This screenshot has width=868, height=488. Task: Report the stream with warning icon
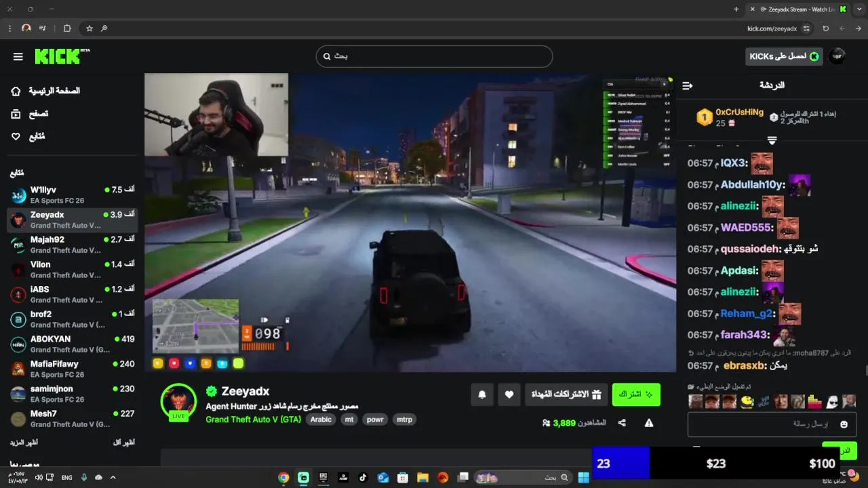pos(648,423)
